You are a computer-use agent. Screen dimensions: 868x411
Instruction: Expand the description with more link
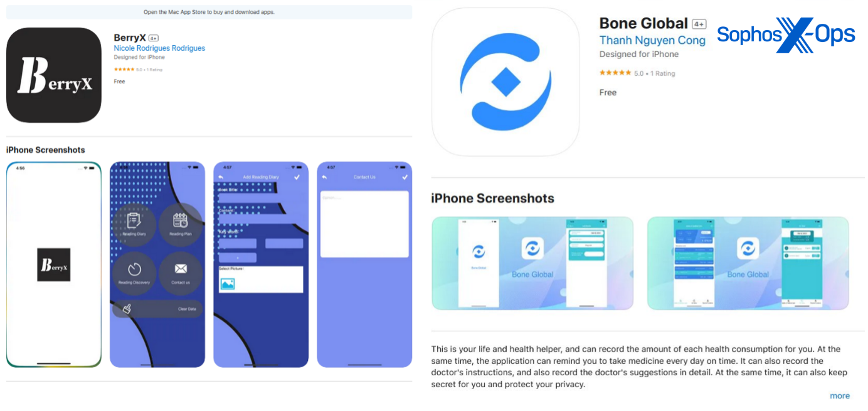tap(840, 396)
